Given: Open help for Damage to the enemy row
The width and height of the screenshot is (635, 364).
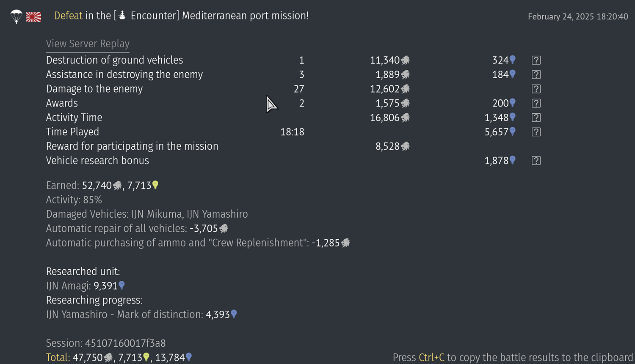Looking at the screenshot, I should [x=536, y=89].
